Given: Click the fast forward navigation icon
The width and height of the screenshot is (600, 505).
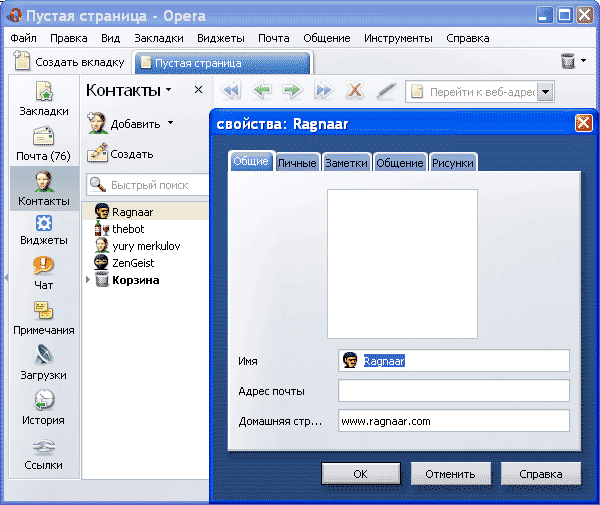Looking at the screenshot, I should coord(323,91).
